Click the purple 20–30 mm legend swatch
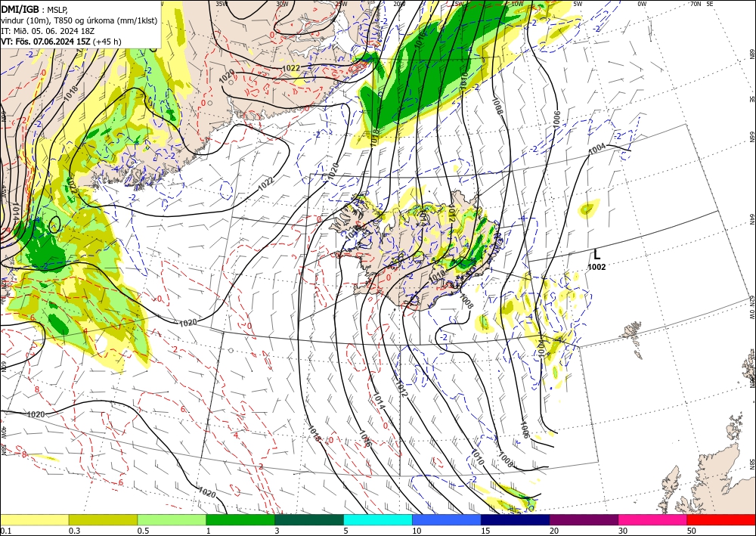 tap(584, 519)
